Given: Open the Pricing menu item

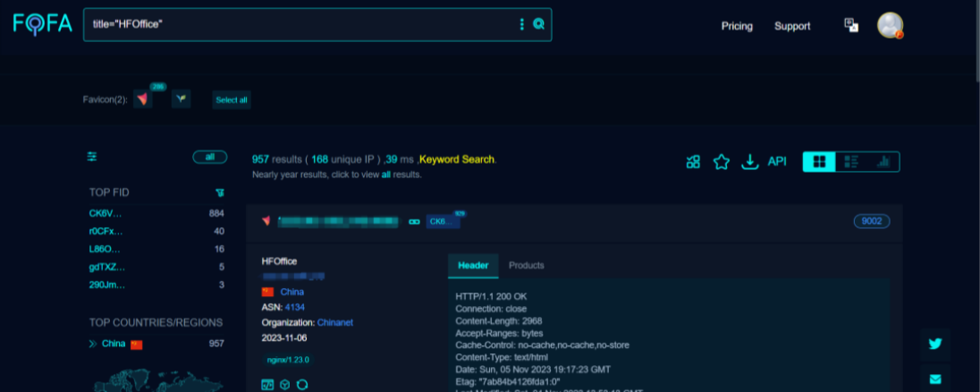Looking at the screenshot, I should (737, 26).
